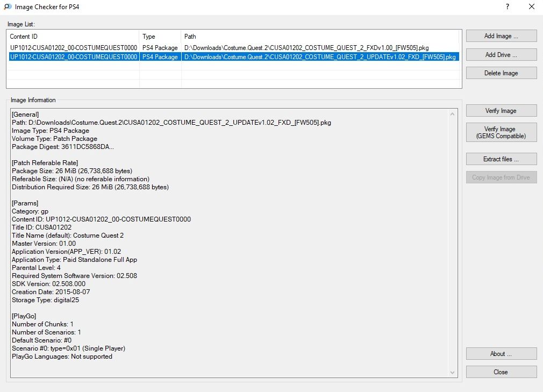This screenshot has height=392, width=543.
Task: Click the Image Checker app icon in title bar
Action: 8,6
